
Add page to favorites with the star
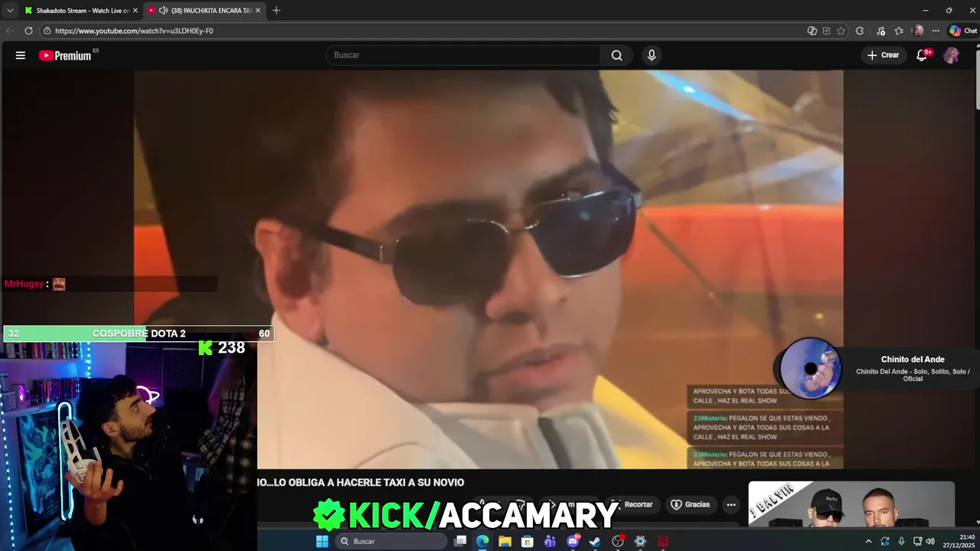841,31
